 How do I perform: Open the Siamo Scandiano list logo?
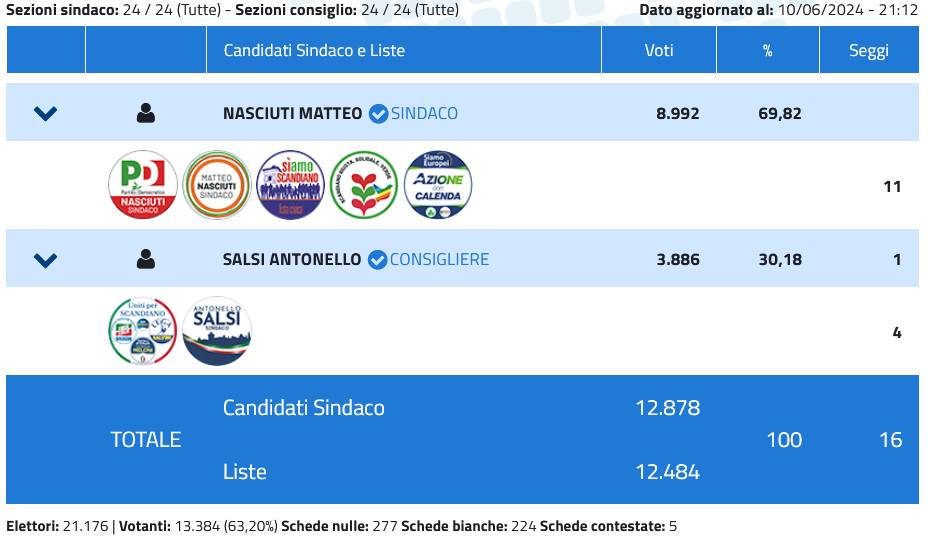click(x=291, y=185)
